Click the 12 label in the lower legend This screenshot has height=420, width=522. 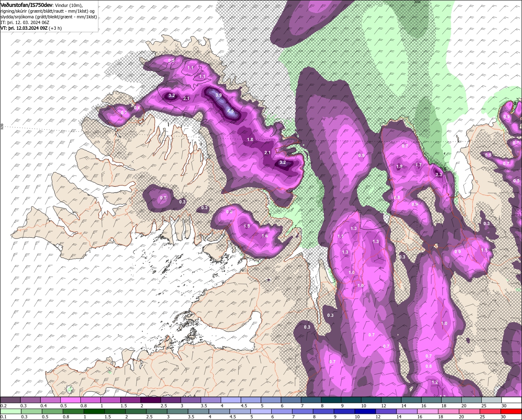tap(377, 417)
